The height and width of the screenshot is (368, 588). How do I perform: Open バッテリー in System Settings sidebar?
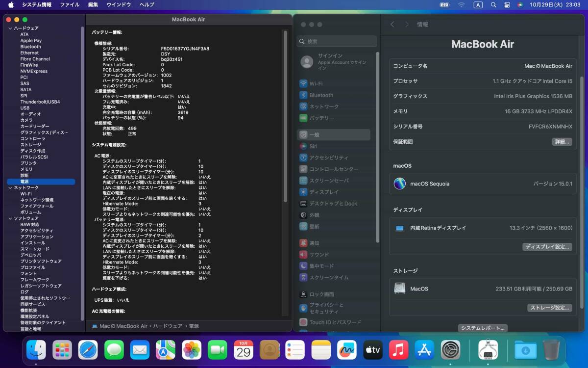(334, 118)
